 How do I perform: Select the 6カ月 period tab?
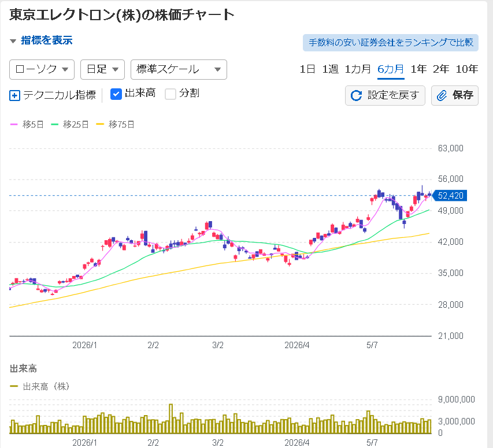coord(391,69)
